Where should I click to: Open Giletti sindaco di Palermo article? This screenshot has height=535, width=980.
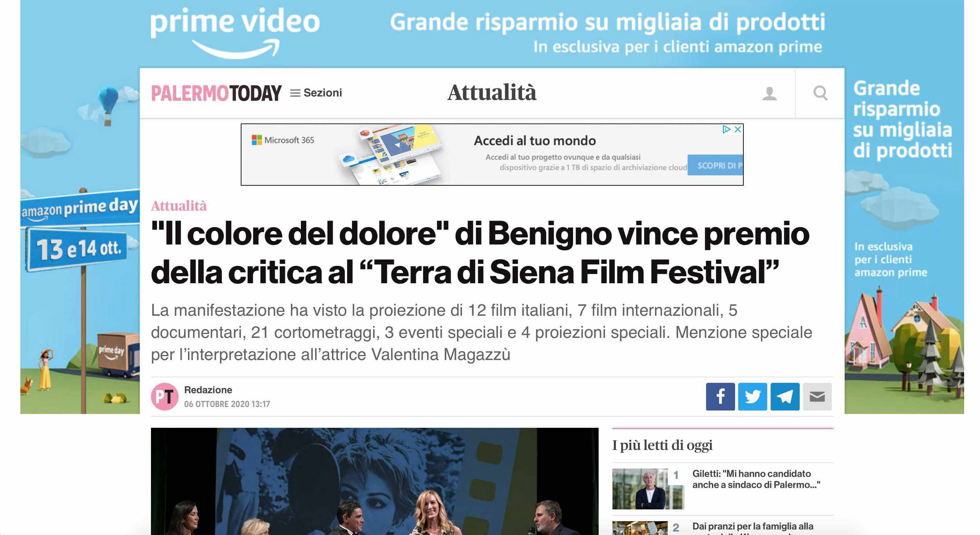[756, 479]
